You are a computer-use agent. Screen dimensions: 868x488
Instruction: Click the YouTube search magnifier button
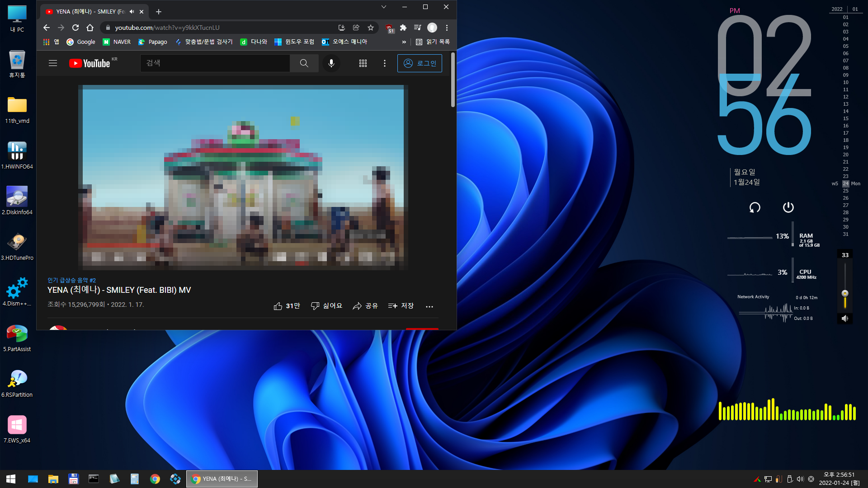304,63
